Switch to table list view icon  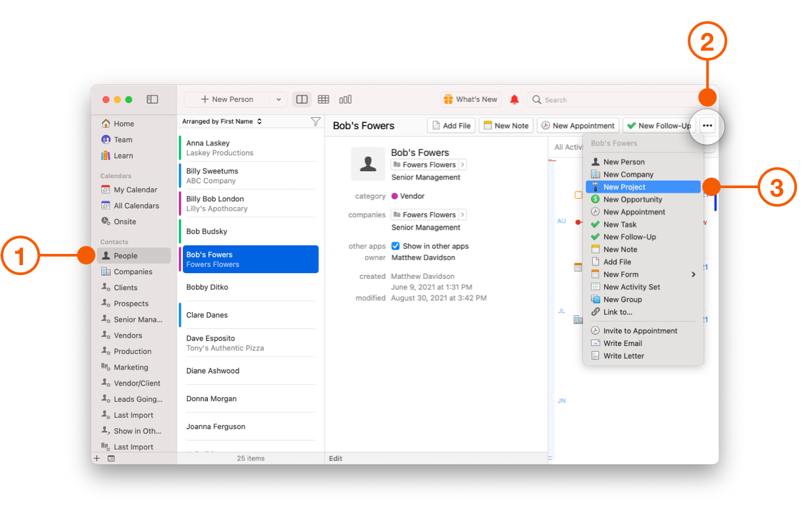tap(323, 99)
